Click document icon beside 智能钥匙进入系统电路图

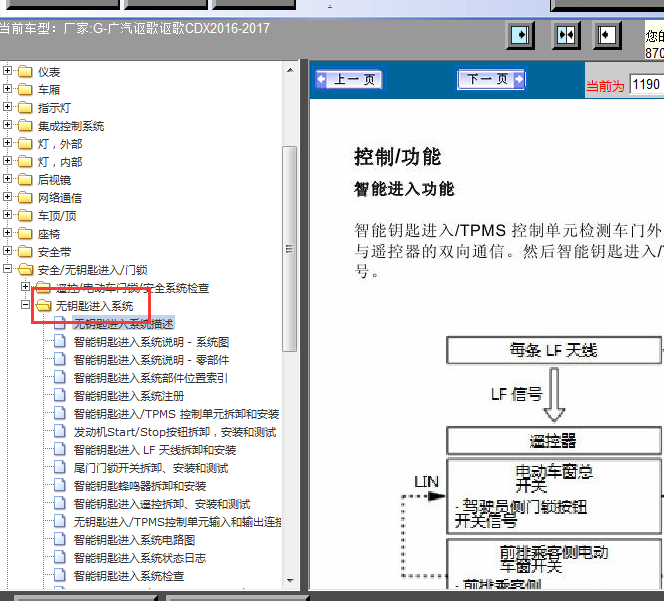click(x=60, y=539)
